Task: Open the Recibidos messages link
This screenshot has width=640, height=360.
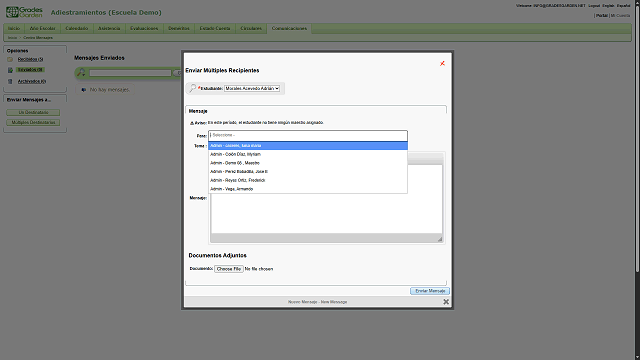Action: 30,59
